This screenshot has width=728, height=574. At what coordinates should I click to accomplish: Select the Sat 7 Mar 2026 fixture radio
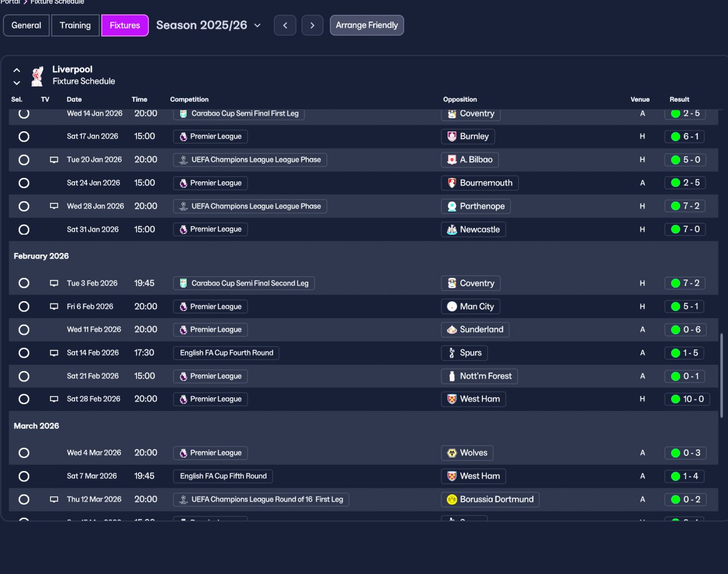(x=24, y=476)
